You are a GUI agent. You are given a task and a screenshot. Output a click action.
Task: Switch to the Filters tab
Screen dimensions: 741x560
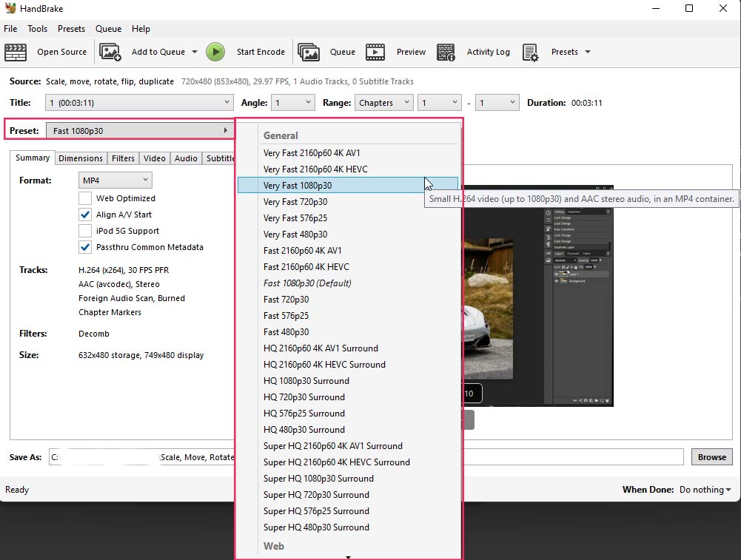[124, 158]
